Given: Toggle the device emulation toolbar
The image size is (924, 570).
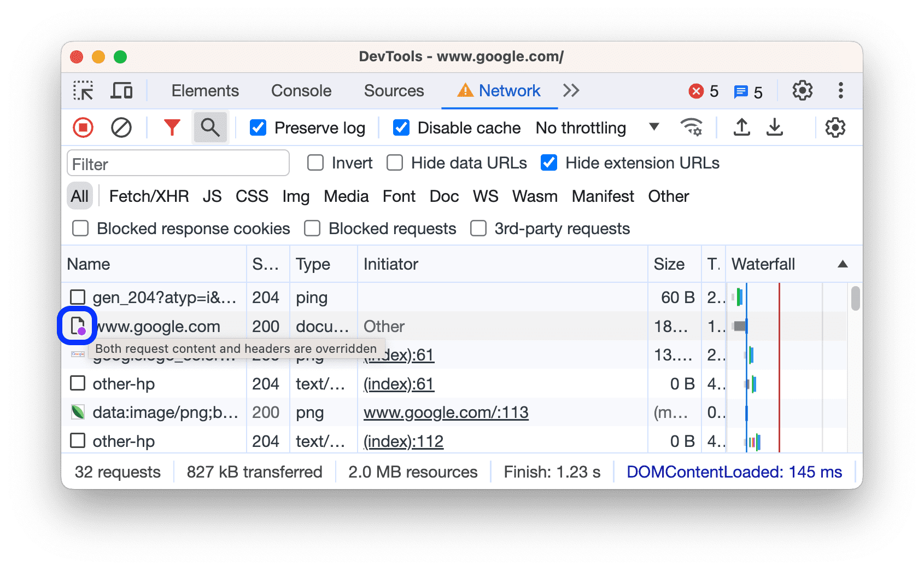Looking at the screenshot, I should (122, 90).
